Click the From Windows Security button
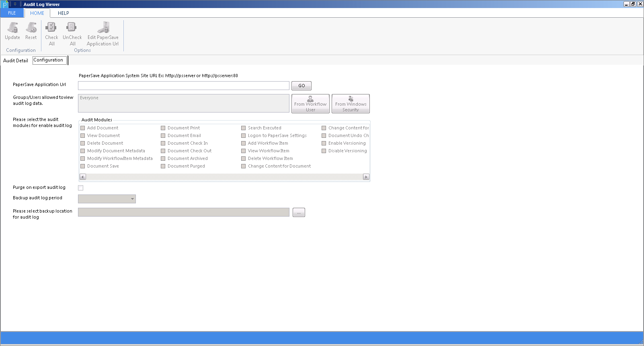Viewport: 644px width, 346px height. (351, 104)
